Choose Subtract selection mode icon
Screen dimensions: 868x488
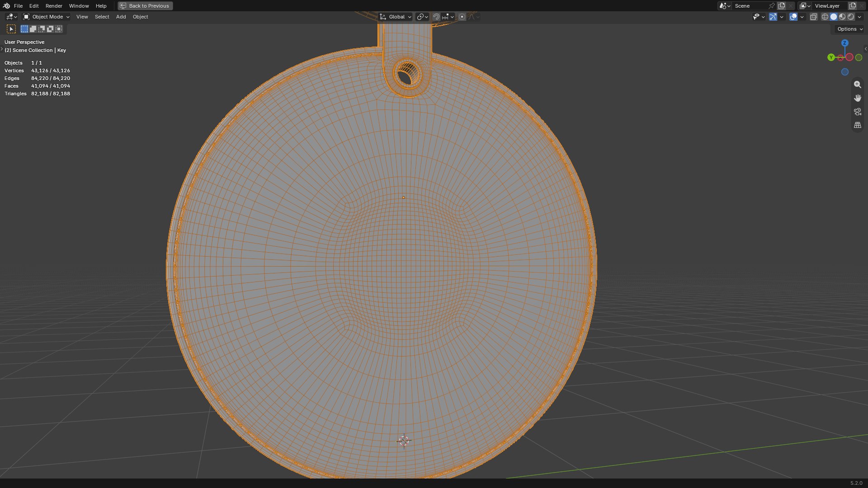42,29
